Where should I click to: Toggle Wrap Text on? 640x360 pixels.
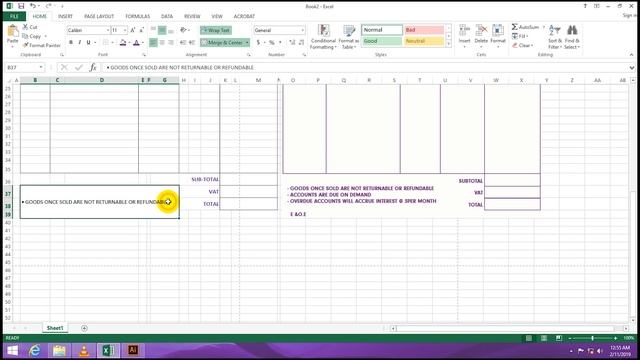point(216,30)
